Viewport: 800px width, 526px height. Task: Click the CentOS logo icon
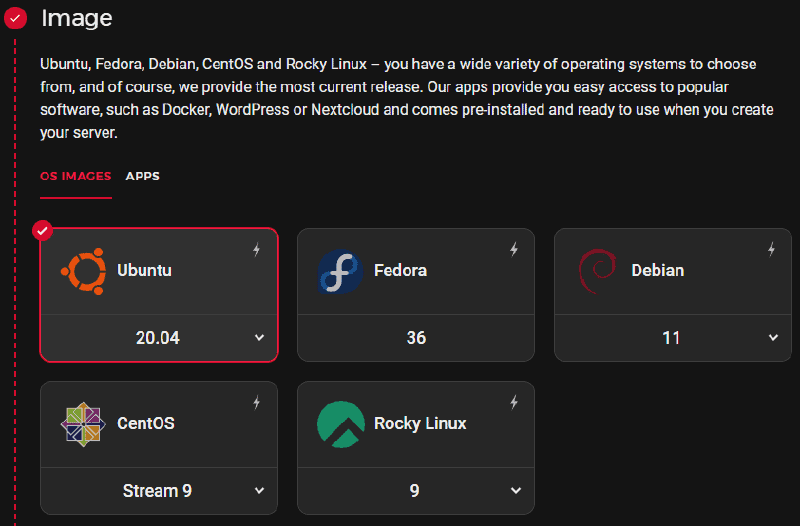(x=83, y=423)
